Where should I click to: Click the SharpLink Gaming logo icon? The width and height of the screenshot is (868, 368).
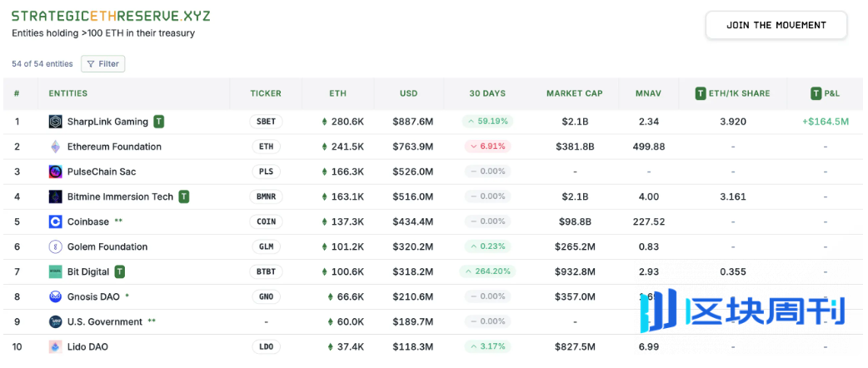pos(56,122)
